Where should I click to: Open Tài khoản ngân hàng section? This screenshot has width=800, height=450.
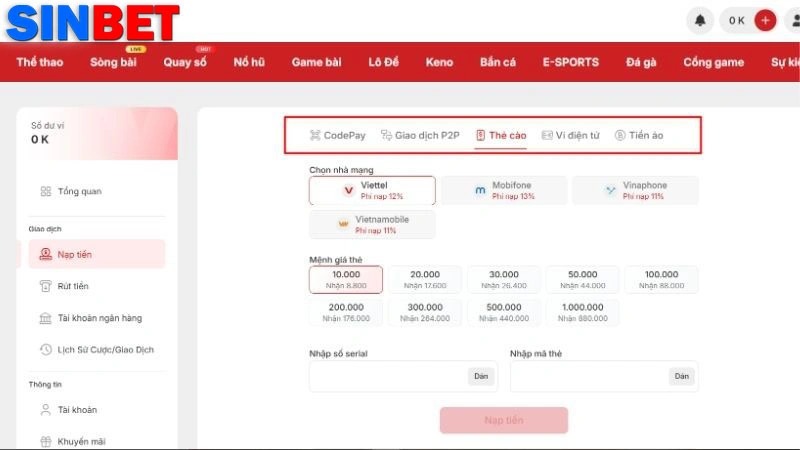point(99,318)
